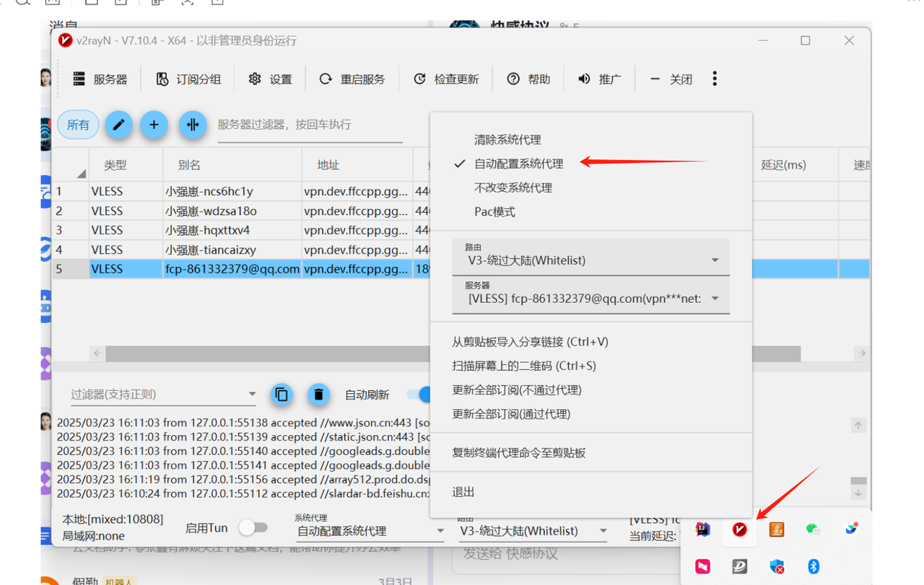Toggle the 自动刷新 auto refresh switch
This screenshot has height=585, width=924.
(419, 395)
